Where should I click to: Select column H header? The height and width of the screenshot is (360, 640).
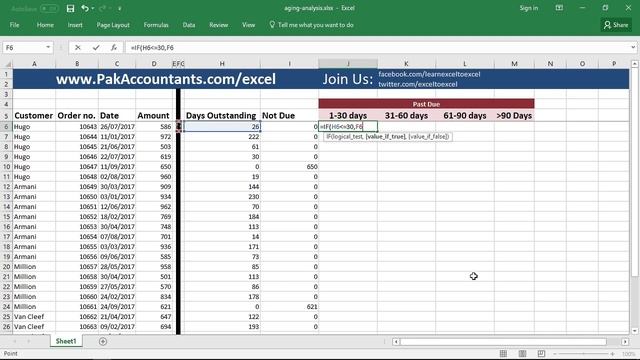(x=222, y=64)
